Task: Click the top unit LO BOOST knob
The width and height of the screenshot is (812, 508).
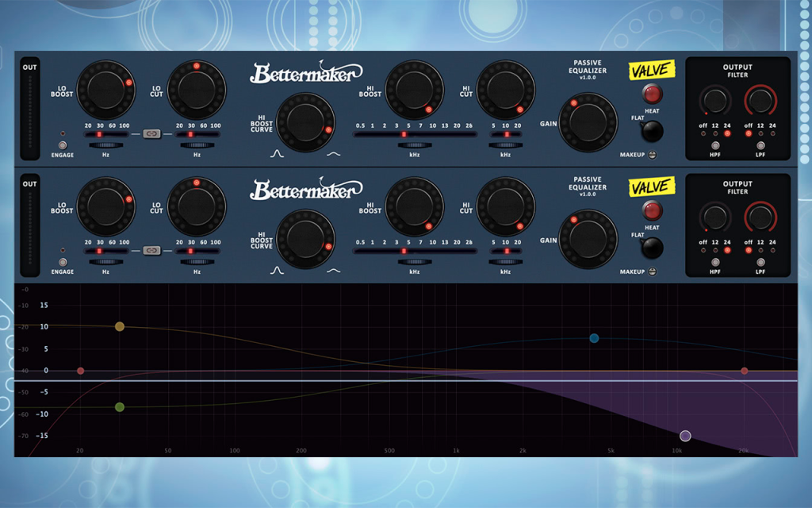Action: pos(105,90)
